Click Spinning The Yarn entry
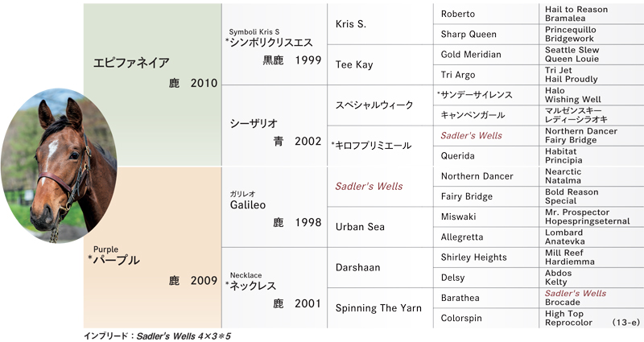This screenshot has height=342, width=644. click(378, 308)
